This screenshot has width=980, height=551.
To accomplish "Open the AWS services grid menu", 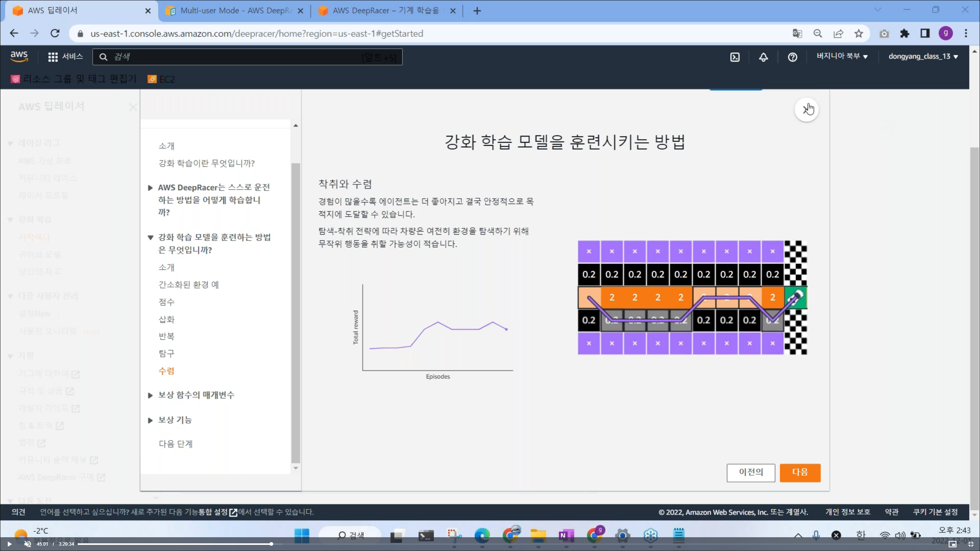I will click(53, 57).
